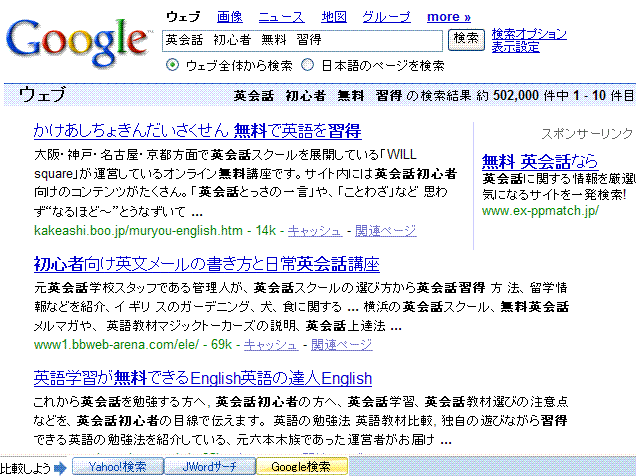Open sponsored link 無料 英会話なら

click(x=540, y=161)
